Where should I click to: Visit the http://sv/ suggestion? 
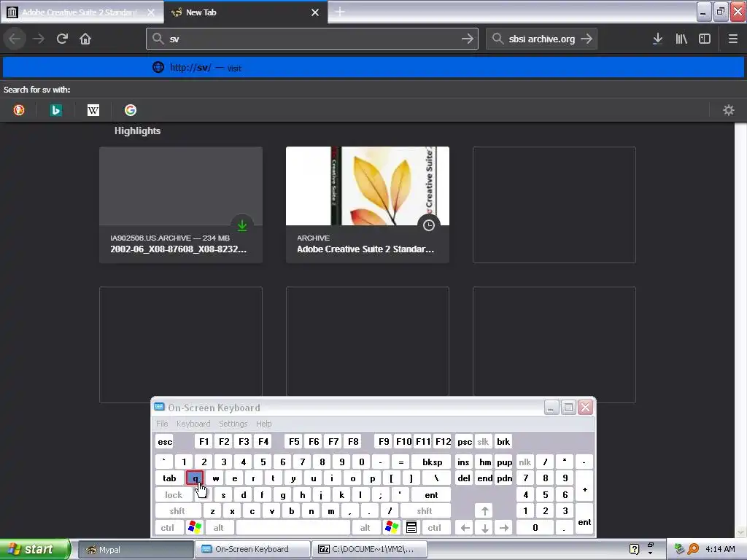[x=373, y=67]
